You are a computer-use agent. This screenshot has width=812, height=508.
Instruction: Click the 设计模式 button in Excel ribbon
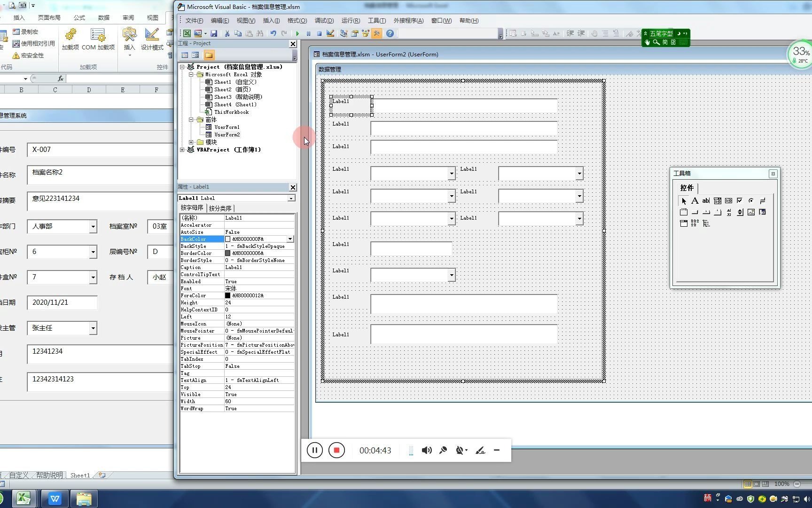pos(152,39)
